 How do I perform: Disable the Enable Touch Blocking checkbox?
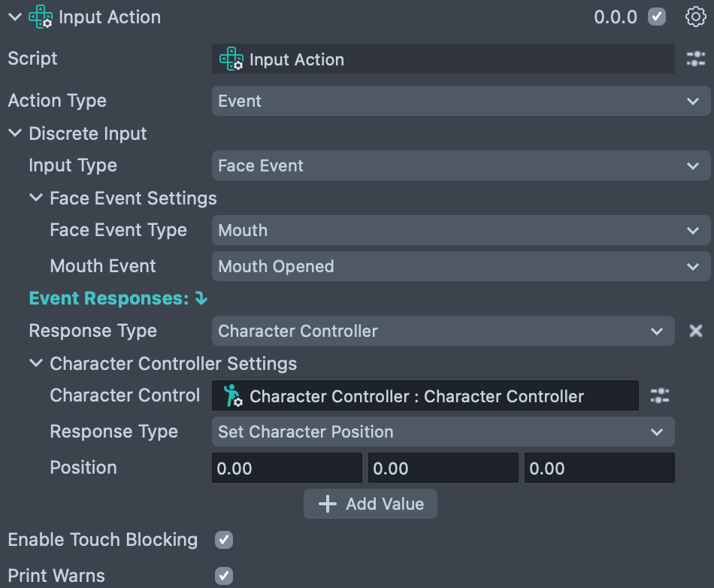tap(224, 540)
